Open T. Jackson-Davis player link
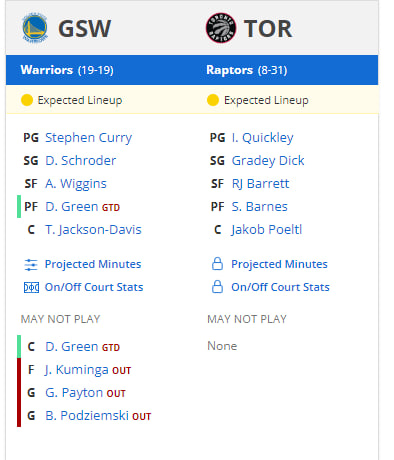 click(x=93, y=230)
